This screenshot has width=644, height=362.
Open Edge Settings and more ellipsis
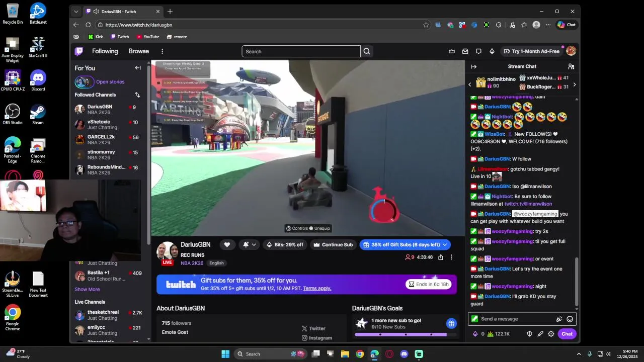(548, 25)
